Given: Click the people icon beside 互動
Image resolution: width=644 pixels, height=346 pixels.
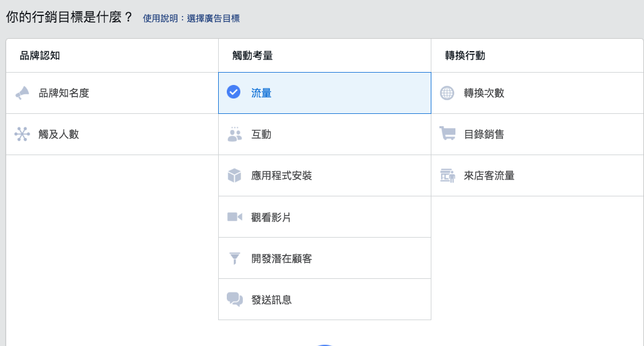Looking at the screenshot, I should point(234,134).
